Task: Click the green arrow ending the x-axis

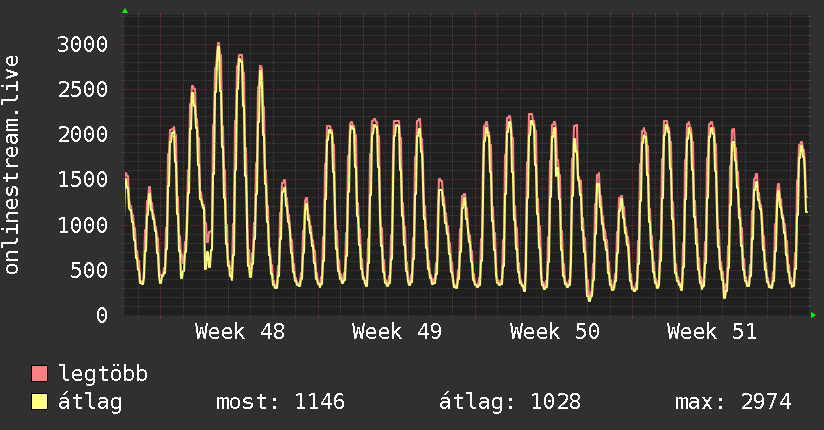Action: [814, 315]
